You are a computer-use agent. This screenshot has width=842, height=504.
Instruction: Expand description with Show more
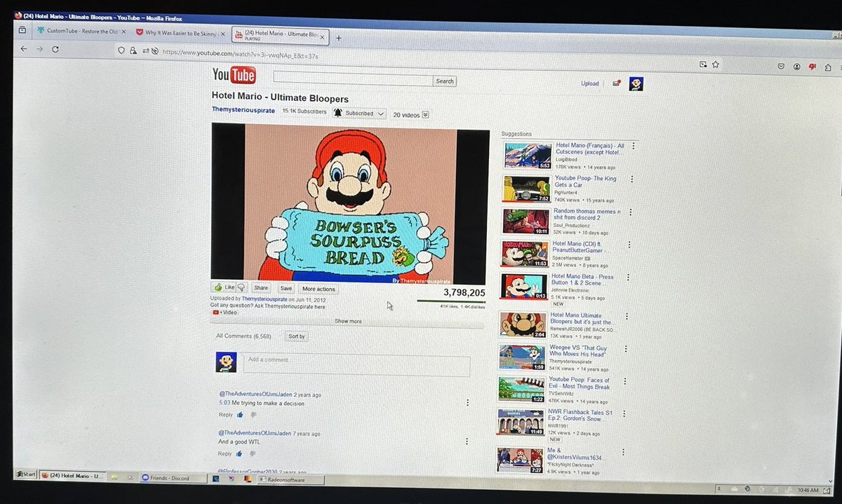(x=347, y=322)
